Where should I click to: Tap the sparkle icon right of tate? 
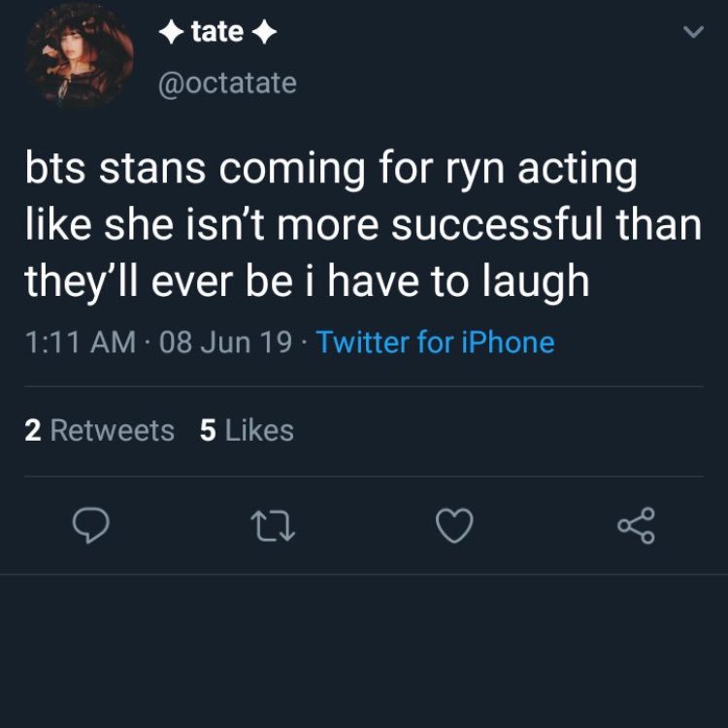tap(265, 32)
